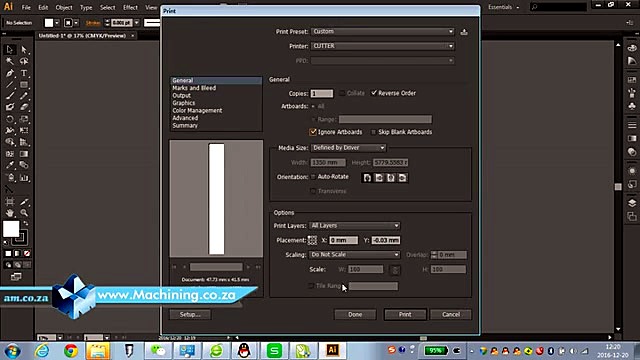The width and height of the screenshot is (640, 360).
Task: Disable the Ignore Artboards checkbox
Action: [x=313, y=132]
